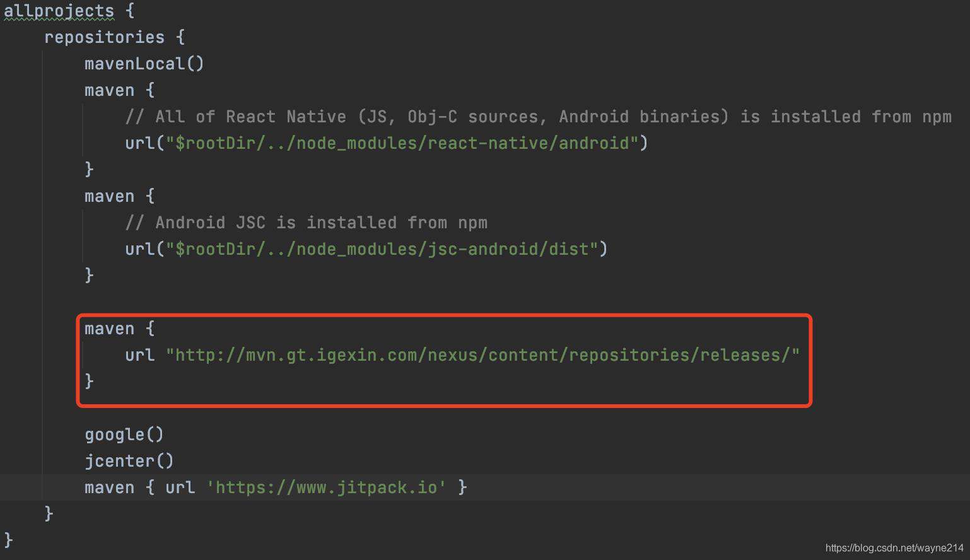Click maven keyword above the Android JSC comment
This screenshot has height=560, width=970.
[110, 196]
